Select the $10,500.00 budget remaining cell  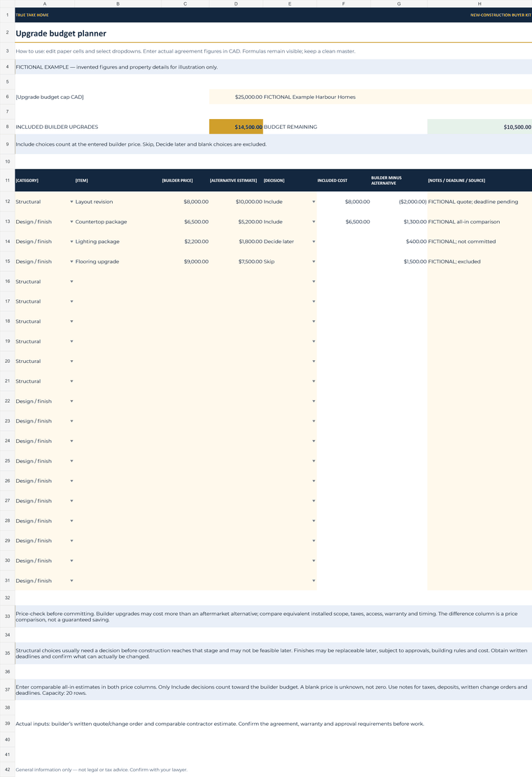pyautogui.click(x=479, y=127)
